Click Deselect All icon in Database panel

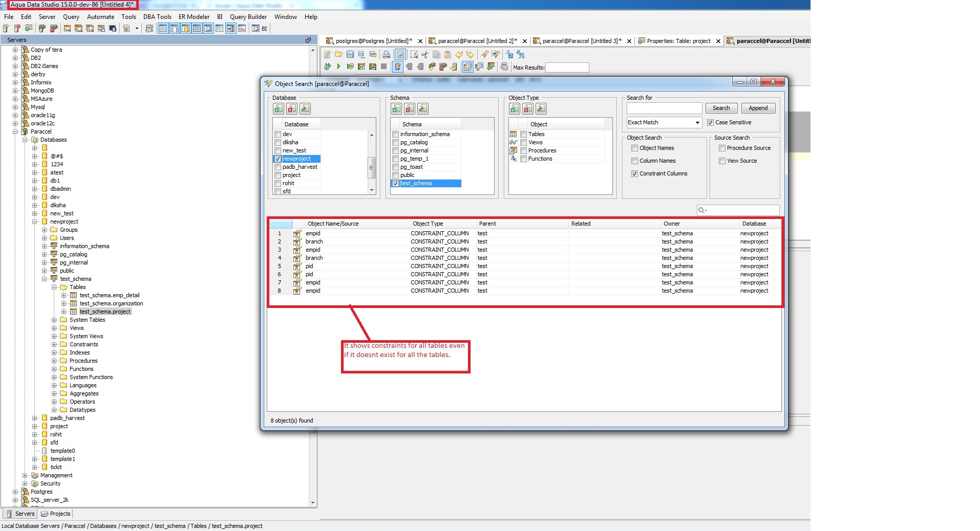tap(292, 108)
